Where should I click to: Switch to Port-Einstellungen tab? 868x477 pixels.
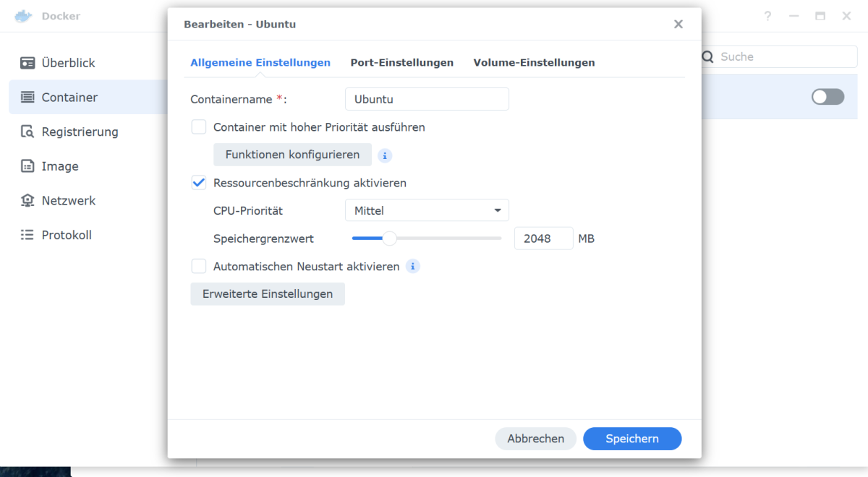tap(402, 63)
